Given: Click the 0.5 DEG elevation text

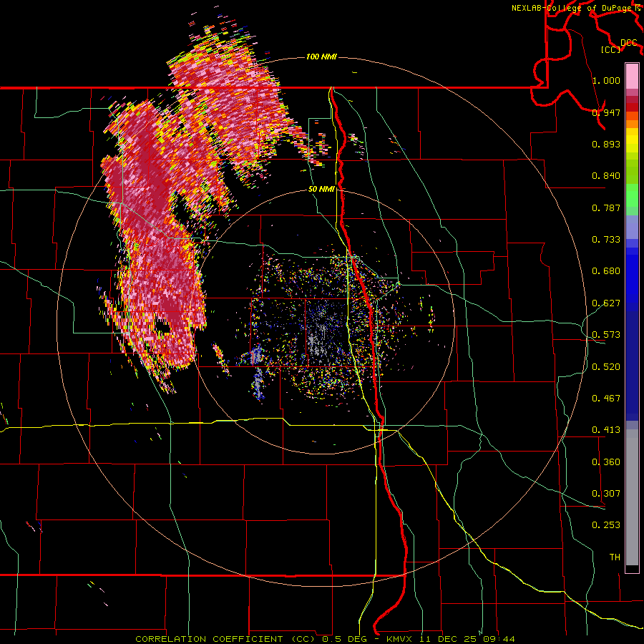Looking at the screenshot, I should click(x=344, y=639).
